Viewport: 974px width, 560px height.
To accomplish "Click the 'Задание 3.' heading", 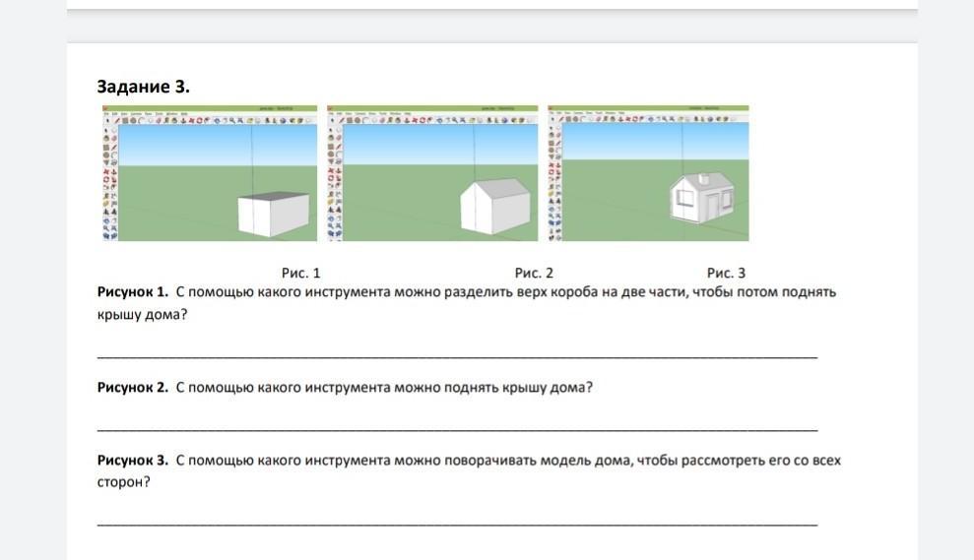I will 144,87.
